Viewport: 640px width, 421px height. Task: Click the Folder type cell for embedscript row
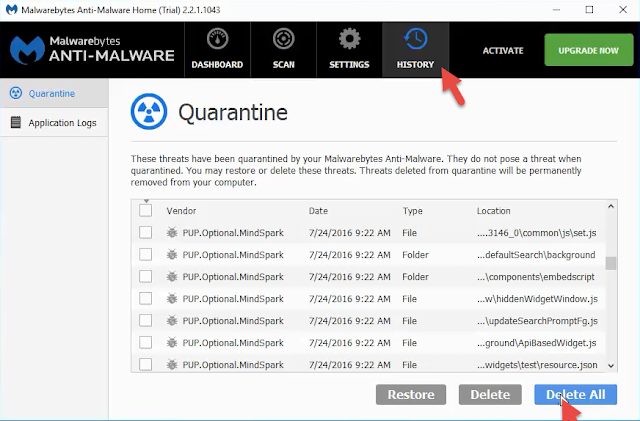pos(415,277)
